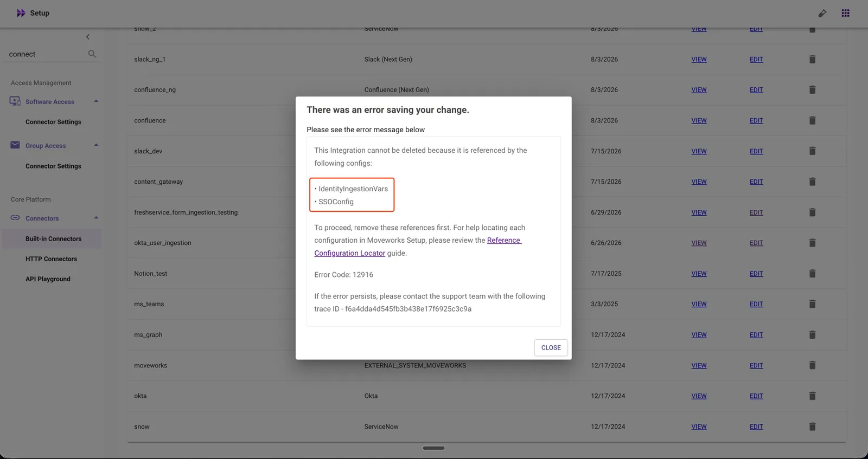Click VIEW link for okta row
Image resolution: width=868 pixels, height=459 pixels.
[x=699, y=396]
